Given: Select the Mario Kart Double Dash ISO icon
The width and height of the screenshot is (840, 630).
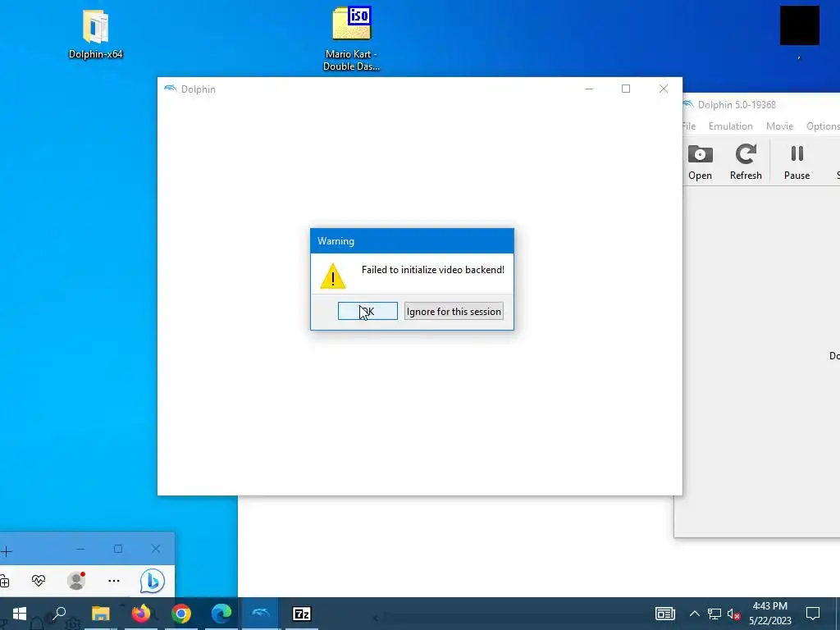Looking at the screenshot, I should pyautogui.click(x=351, y=39).
